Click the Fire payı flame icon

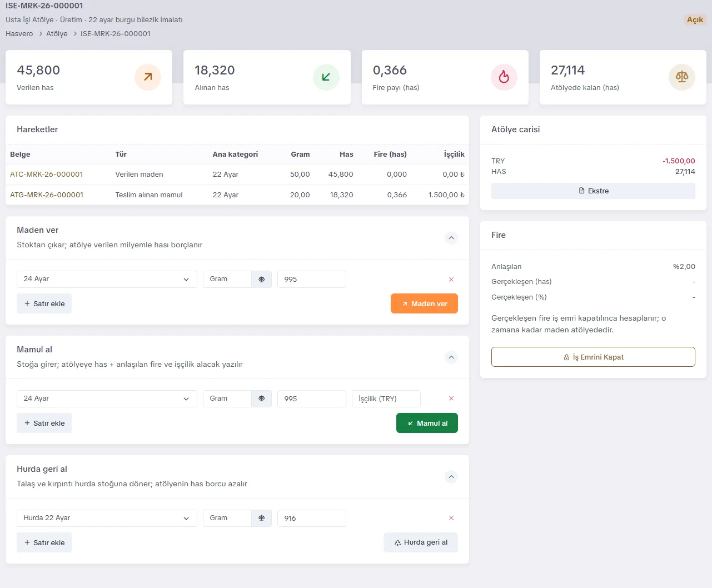click(x=504, y=77)
